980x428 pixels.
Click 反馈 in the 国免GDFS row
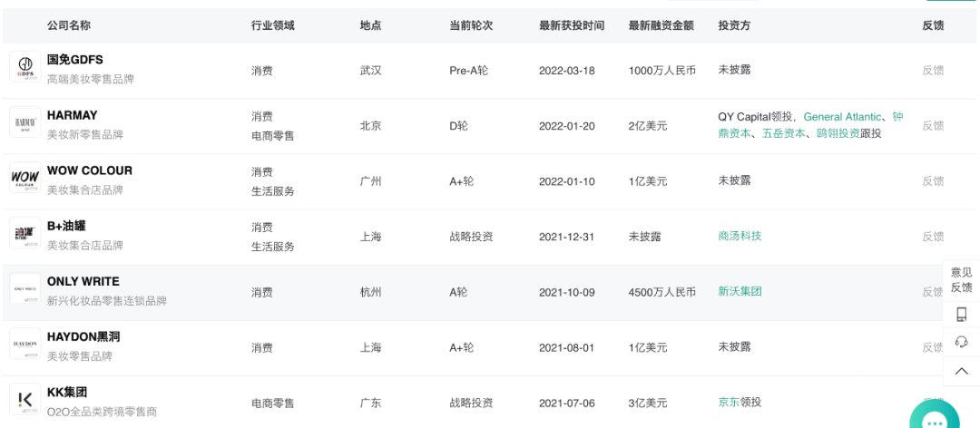coord(933,70)
